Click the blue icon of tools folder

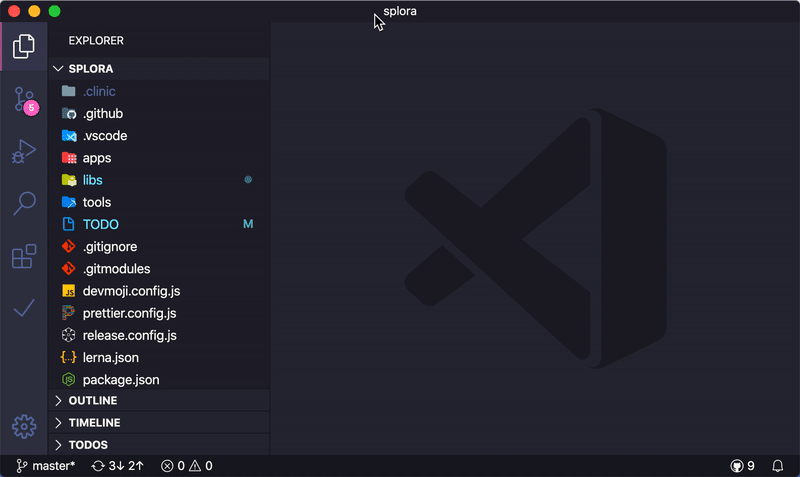[x=69, y=202]
